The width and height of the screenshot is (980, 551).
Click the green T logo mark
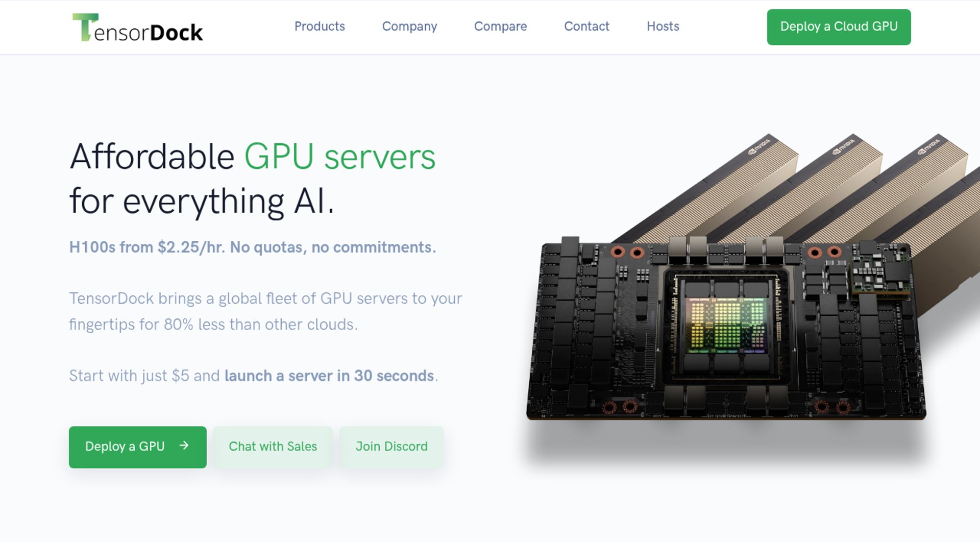(85, 27)
